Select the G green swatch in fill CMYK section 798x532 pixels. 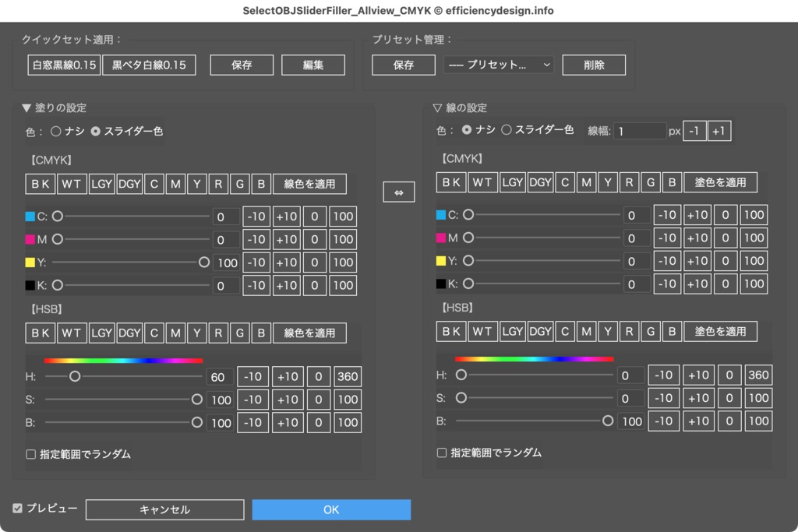click(x=239, y=182)
